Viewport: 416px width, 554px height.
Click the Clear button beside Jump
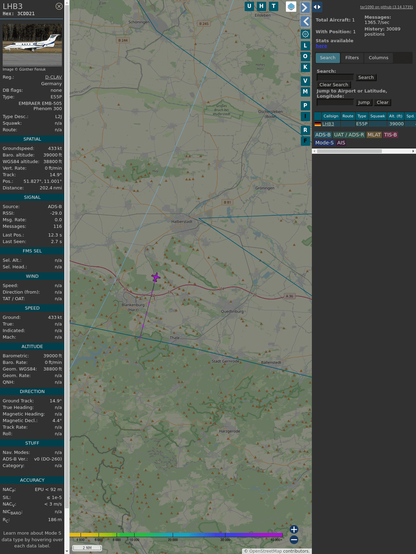click(382, 102)
